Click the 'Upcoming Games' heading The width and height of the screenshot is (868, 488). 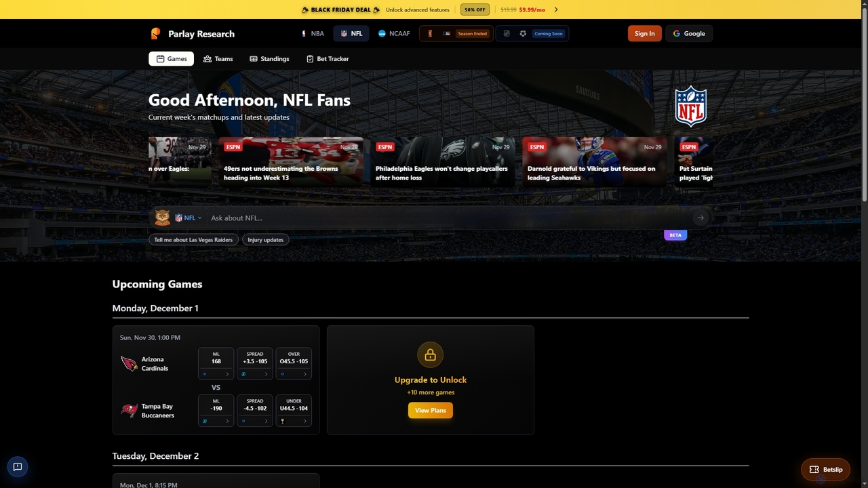pyautogui.click(x=157, y=284)
